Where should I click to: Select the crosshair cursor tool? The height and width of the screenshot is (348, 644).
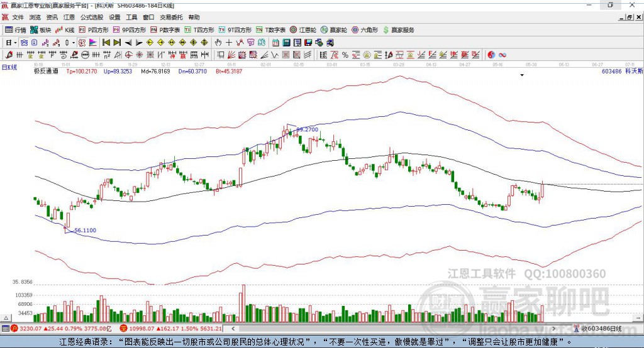tap(229, 42)
